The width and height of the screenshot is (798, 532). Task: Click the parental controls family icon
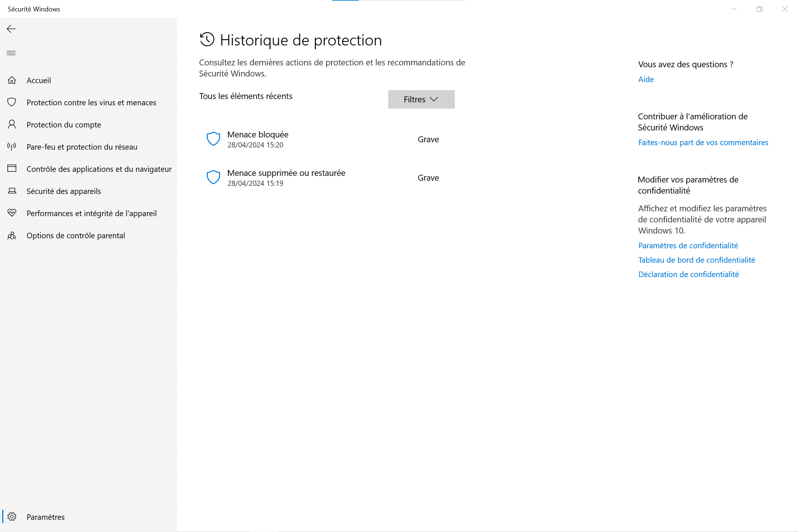tap(12, 235)
